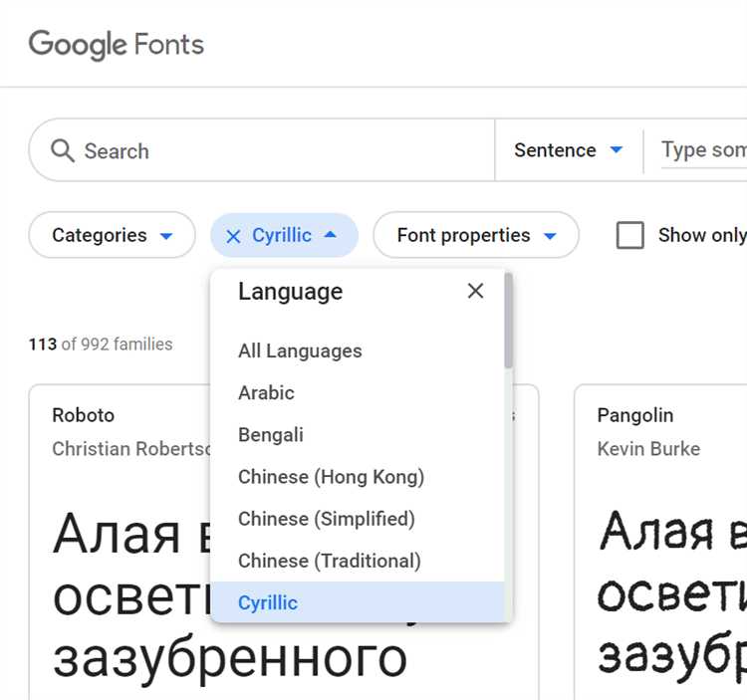
Task: Select All Languages from the list
Action: 300,350
